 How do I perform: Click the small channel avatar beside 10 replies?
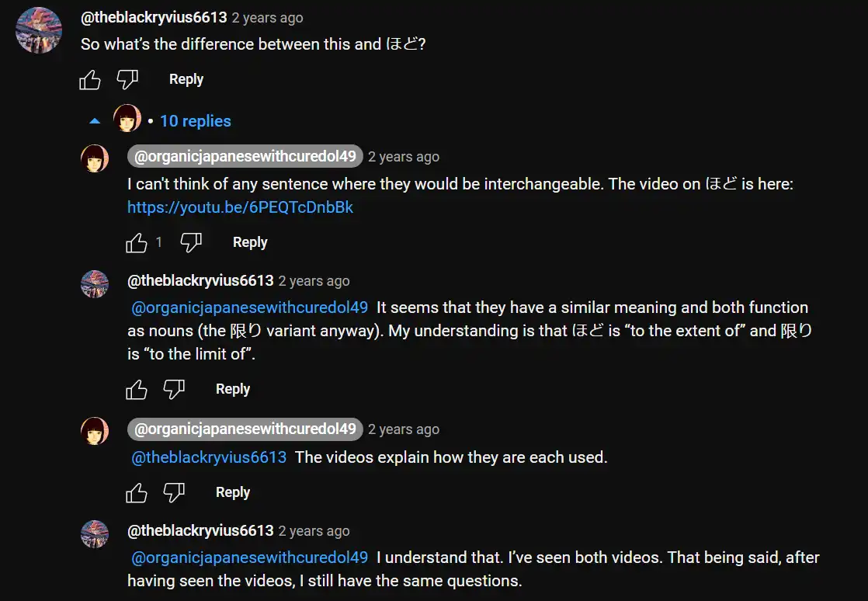pos(127,119)
